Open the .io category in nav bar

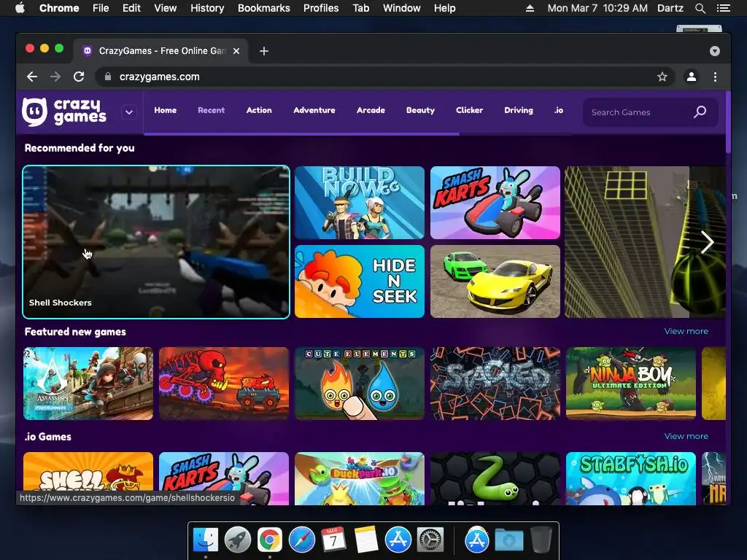click(x=558, y=110)
